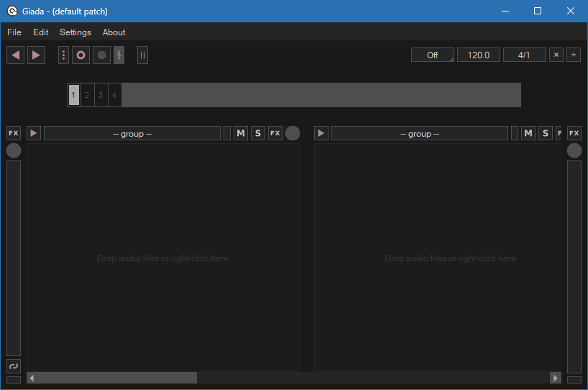Click the 120.0 BPM field
This screenshot has width=588, height=390.
[x=478, y=55]
